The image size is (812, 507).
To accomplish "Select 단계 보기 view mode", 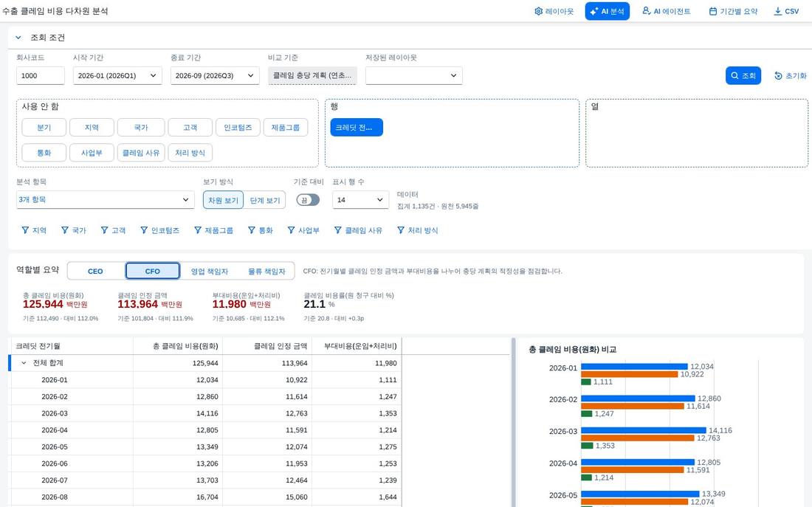I will 264,200.
